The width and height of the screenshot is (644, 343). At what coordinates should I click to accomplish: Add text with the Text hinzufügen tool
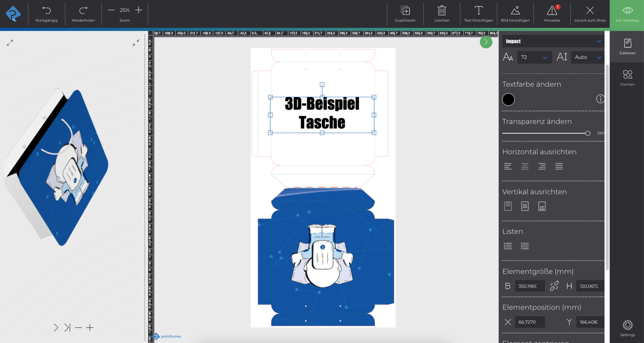478,11
